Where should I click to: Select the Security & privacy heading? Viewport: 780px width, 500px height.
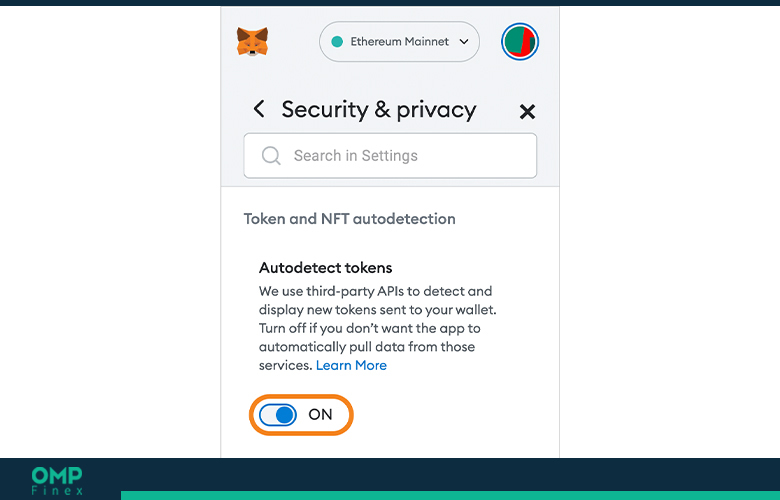pos(379,109)
